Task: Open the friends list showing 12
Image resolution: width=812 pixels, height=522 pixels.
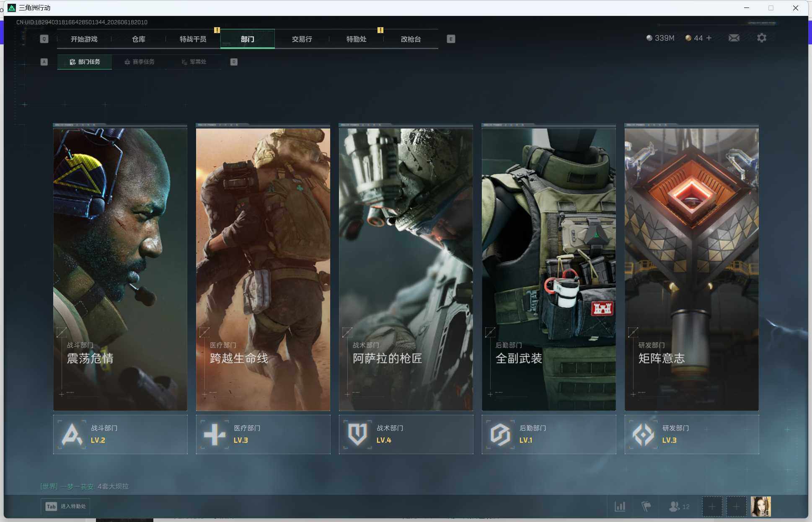Action: coord(679,507)
